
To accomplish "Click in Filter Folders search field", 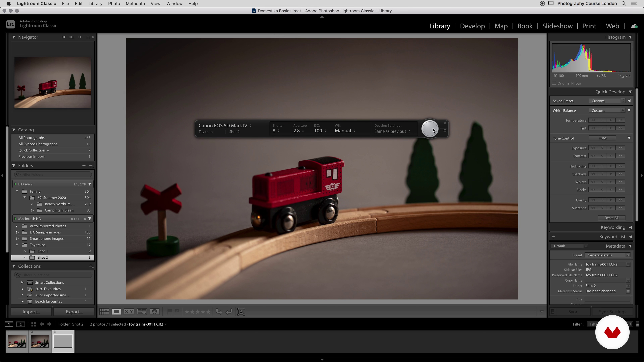I will [x=53, y=174].
